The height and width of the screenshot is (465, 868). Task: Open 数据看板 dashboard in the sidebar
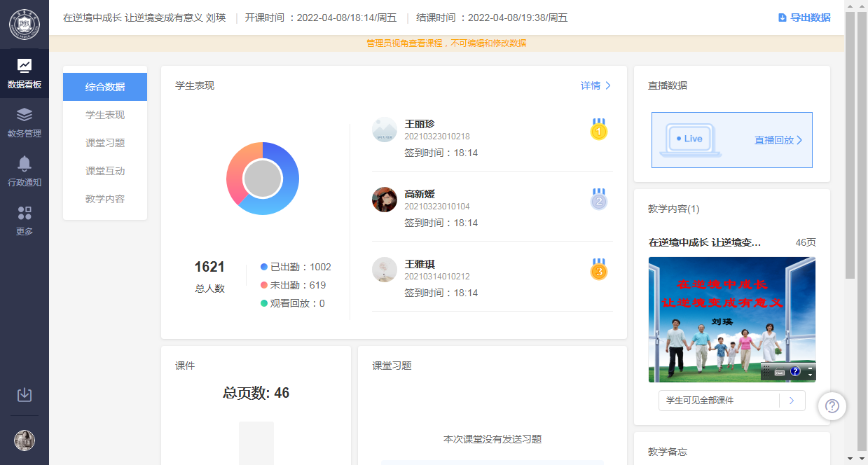pos(25,74)
